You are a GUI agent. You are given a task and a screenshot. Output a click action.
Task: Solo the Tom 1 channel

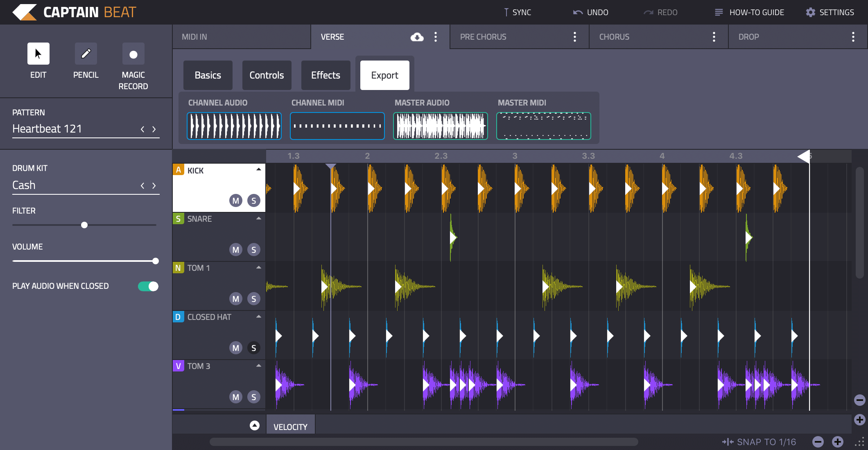pos(254,299)
